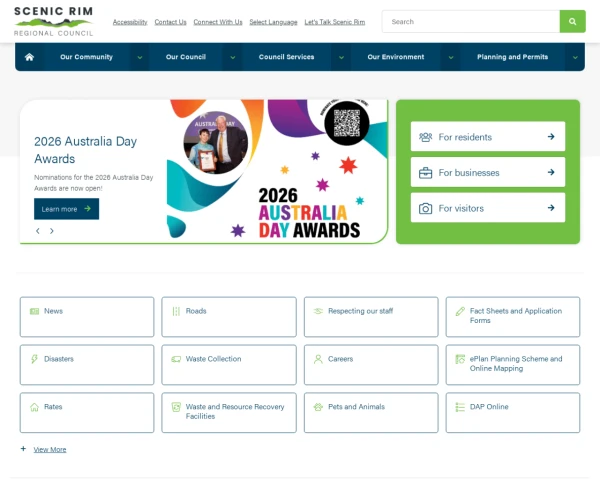The height and width of the screenshot is (480, 600).
Task: Click arrow icon on For businesses
Action: tap(551, 172)
